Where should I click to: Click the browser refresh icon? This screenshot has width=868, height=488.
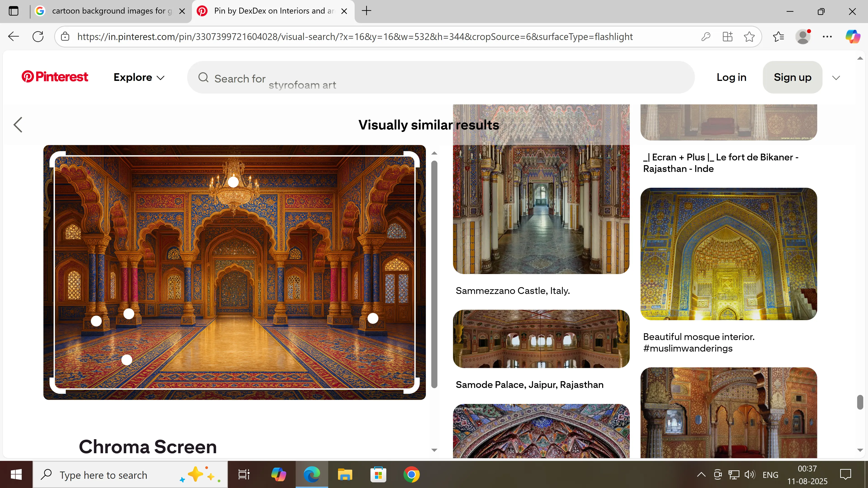pyautogui.click(x=38, y=36)
